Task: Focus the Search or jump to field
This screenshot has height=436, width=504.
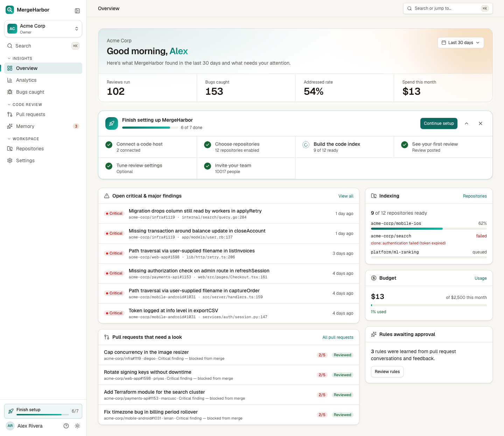Action: (x=448, y=8)
